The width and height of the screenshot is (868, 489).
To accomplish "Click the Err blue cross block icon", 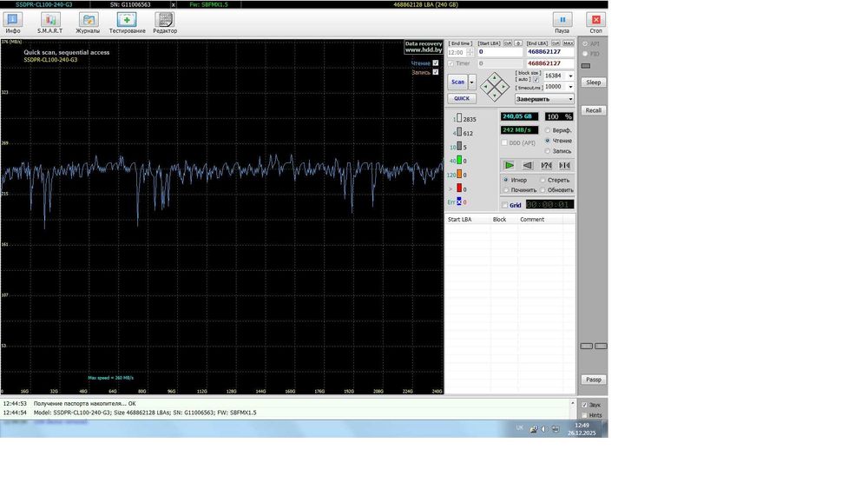I will tap(459, 202).
